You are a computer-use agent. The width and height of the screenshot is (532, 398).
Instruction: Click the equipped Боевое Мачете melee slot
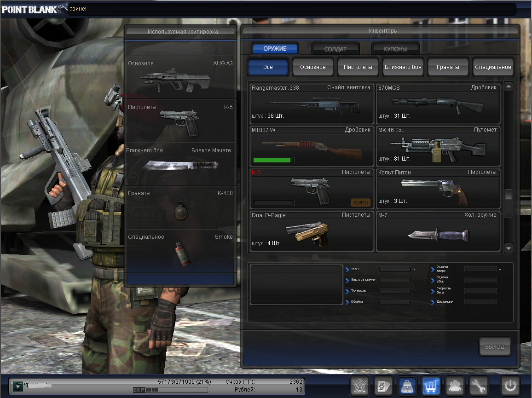click(x=180, y=164)
